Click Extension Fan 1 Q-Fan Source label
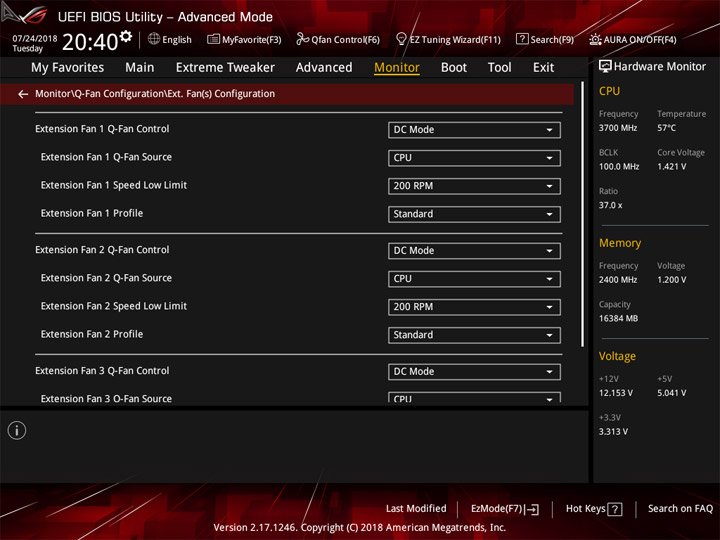 pyautogui.click(x=106, y=157)
